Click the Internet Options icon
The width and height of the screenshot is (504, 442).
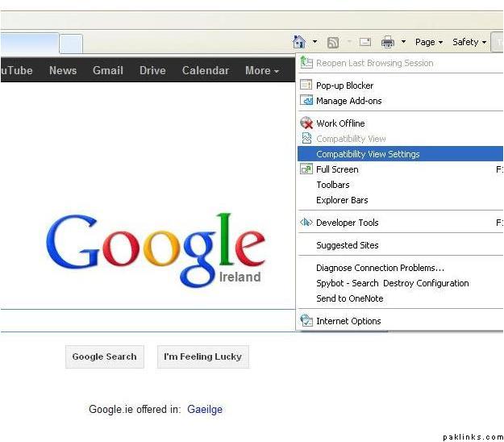point(306,321)
